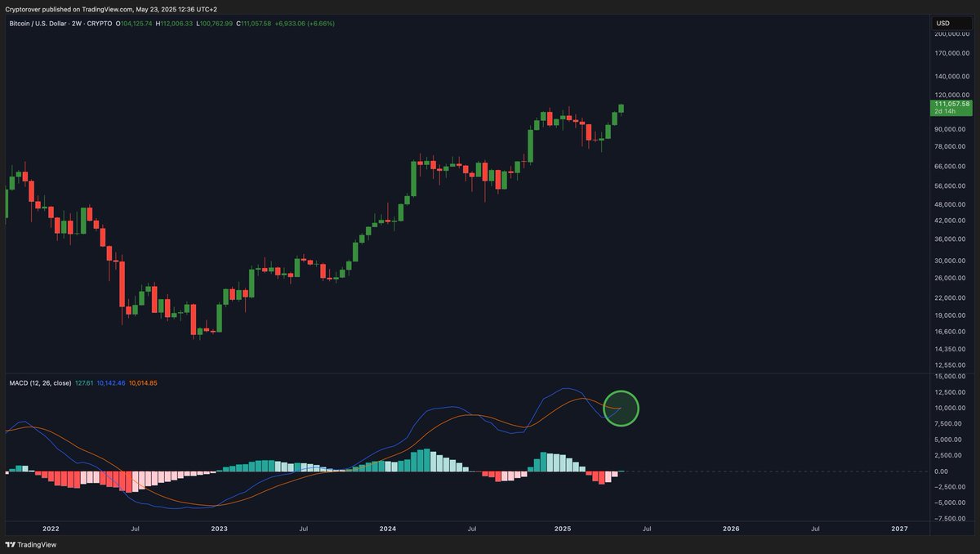Click the 26,000.00 price axis label
The width and height of the screenshot is (980, 554).
point(951,278)
